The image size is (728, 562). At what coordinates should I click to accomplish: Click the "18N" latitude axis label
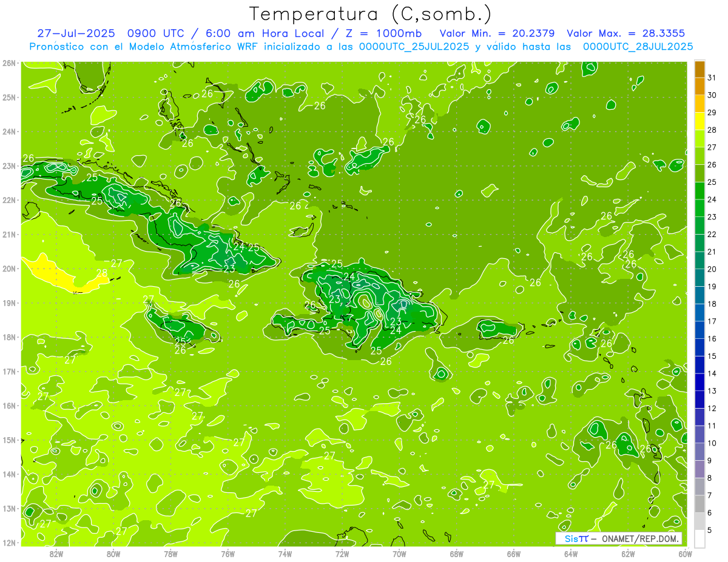[x=8, y=337]
